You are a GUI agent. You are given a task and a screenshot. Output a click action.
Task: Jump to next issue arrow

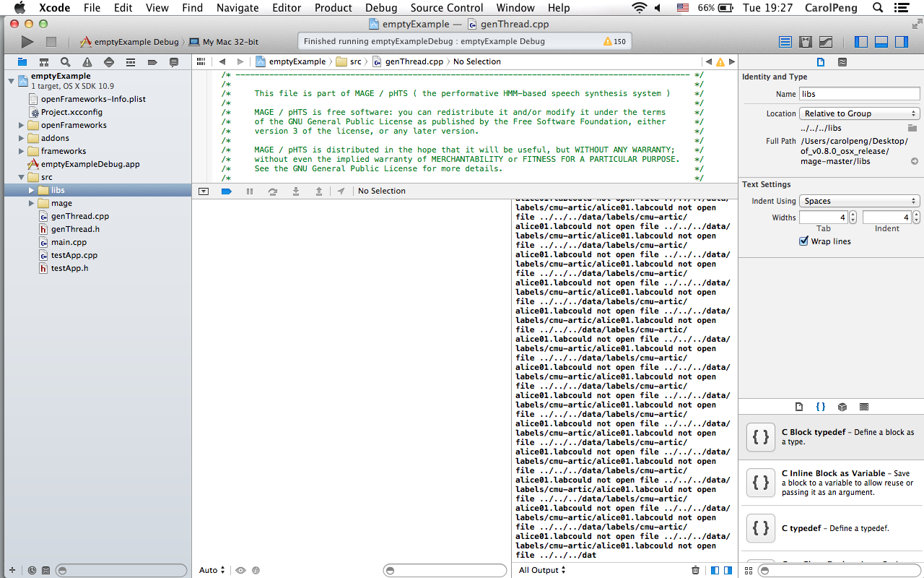click(732, 62)
